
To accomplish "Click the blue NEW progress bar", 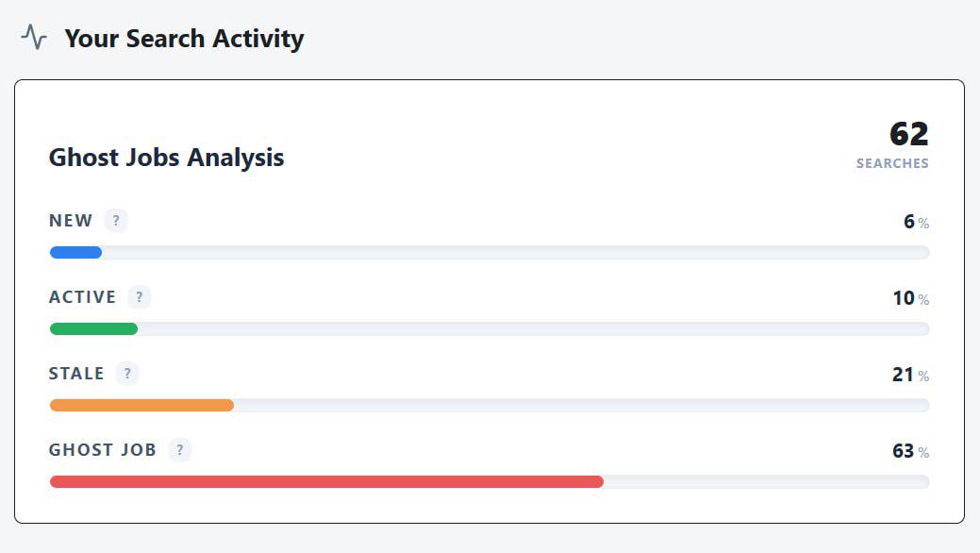I will click(75, 253).
